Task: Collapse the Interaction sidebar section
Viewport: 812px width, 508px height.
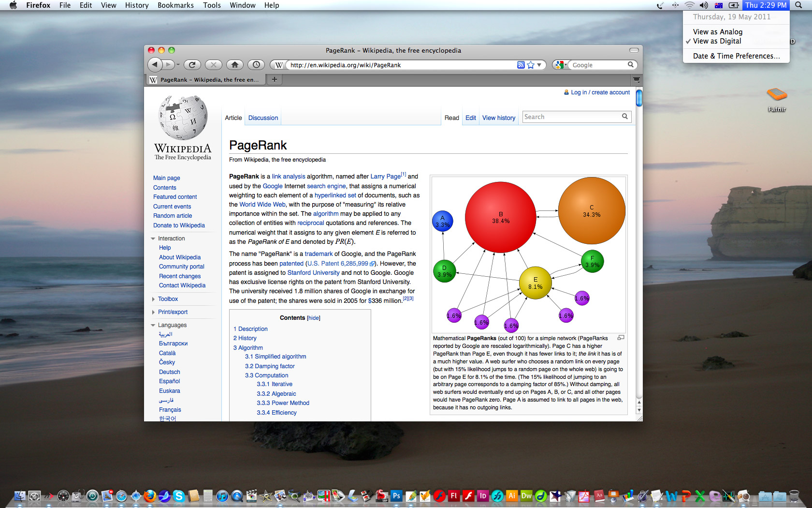Action: [x=153, y=239]
